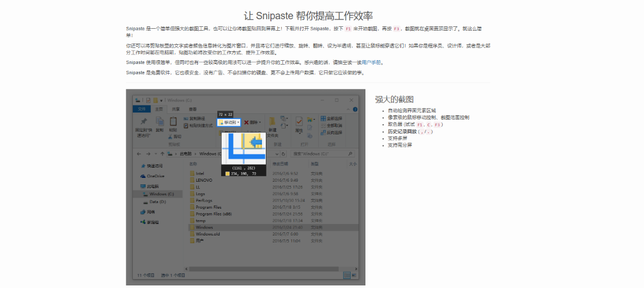Select 家庭组 Homegroup in the sidebar

point(150,222)
